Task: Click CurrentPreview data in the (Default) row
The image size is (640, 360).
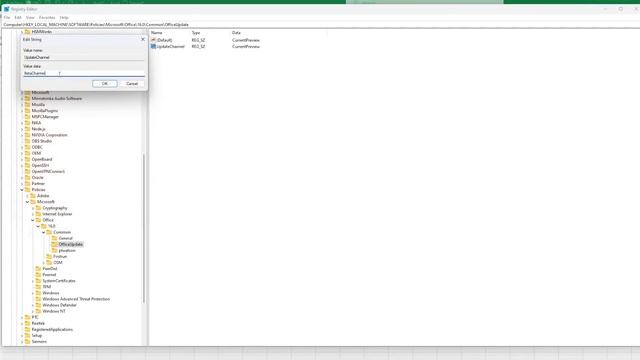Action: [246, 40]
